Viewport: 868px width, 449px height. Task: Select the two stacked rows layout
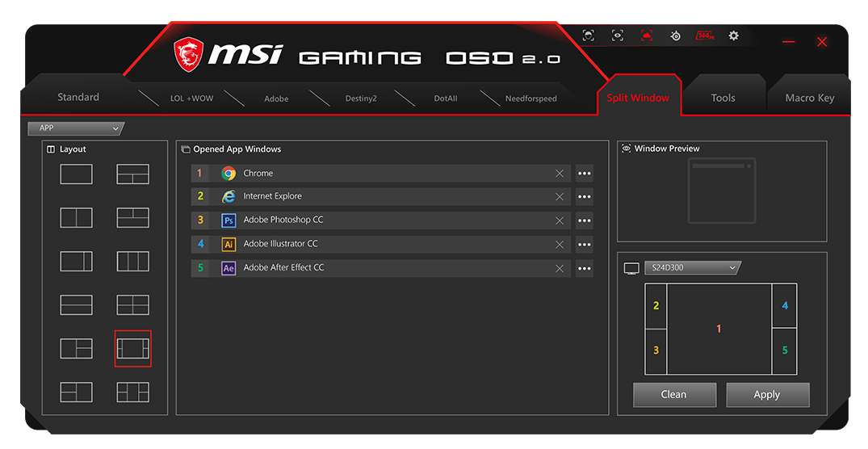click(x=76, y=304)
